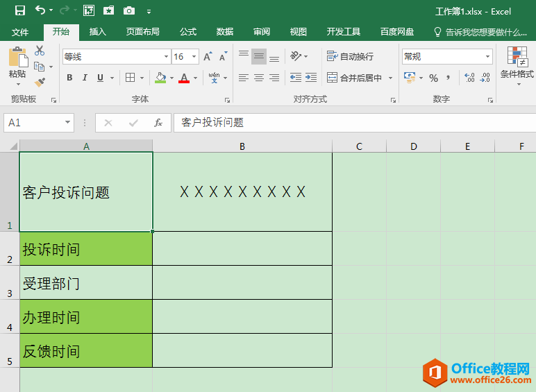Click the Select All corner triangle
This screenshot has width=536, height=392.
coord(12,146)
